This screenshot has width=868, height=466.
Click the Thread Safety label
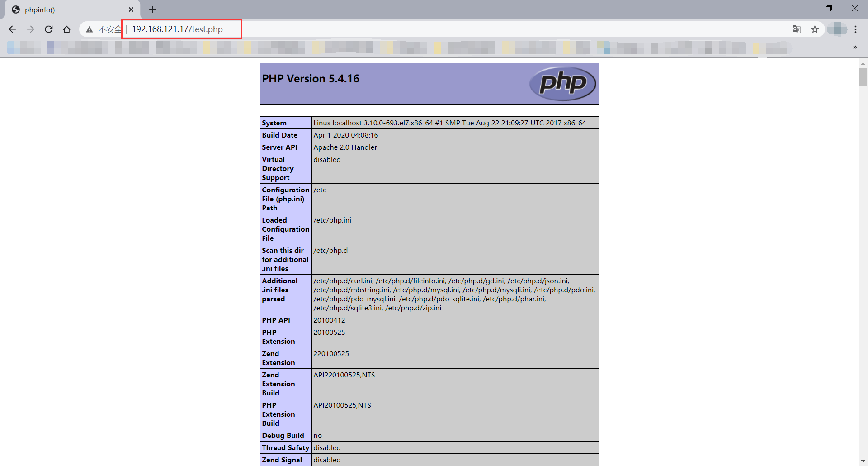(285, 448)
